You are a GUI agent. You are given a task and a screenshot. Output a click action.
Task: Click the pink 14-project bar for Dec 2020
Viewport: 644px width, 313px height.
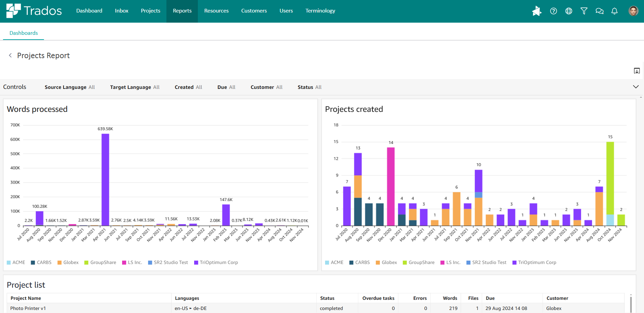point(391,187)
